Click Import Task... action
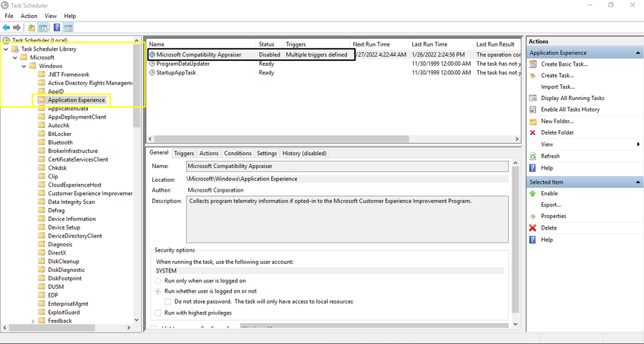The image size is (644, 344). pos(557,87)
